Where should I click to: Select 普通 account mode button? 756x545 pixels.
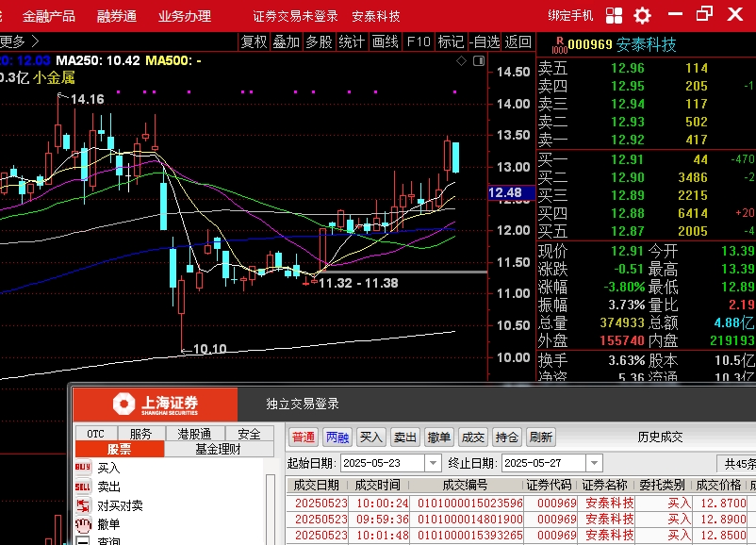(x=304, y=438)
